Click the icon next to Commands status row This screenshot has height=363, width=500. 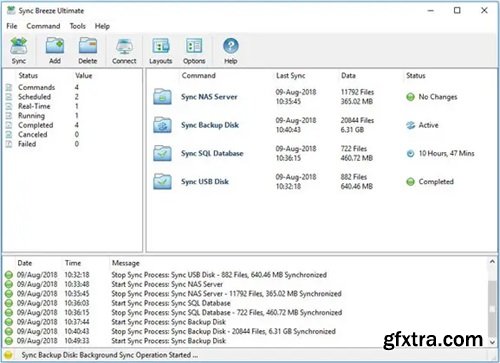(9, 87)
